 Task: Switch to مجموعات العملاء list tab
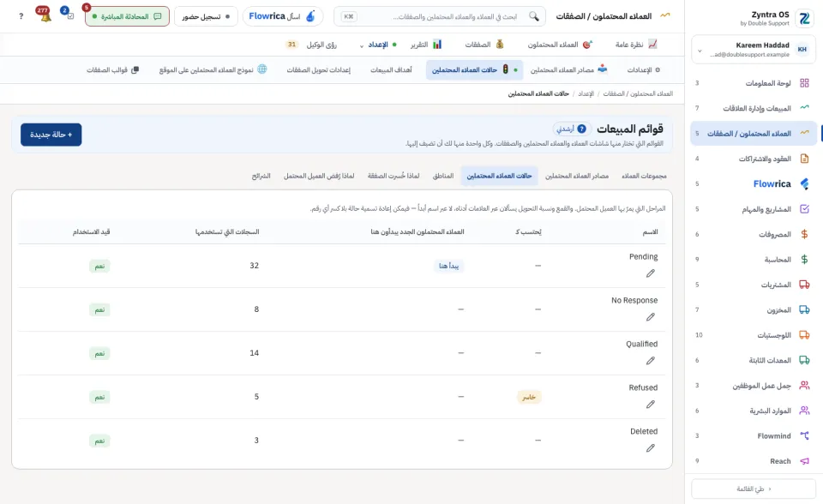[644, 176]
